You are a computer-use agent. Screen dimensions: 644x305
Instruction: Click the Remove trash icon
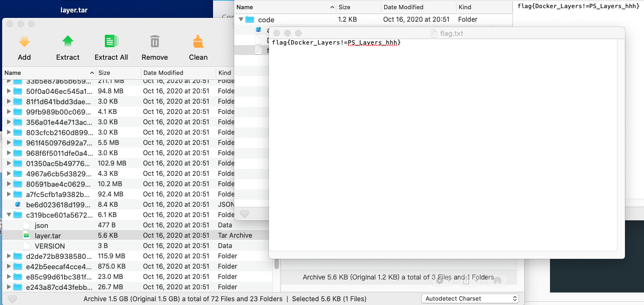click(155, 41)
